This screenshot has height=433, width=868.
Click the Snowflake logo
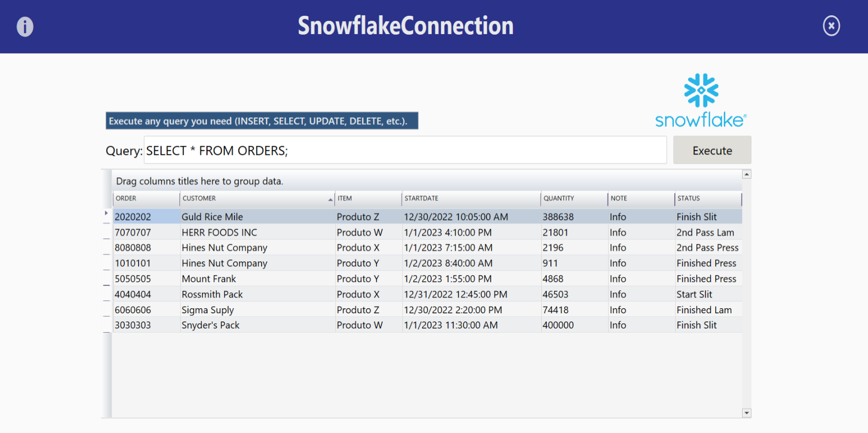click(x=701, y=101)
